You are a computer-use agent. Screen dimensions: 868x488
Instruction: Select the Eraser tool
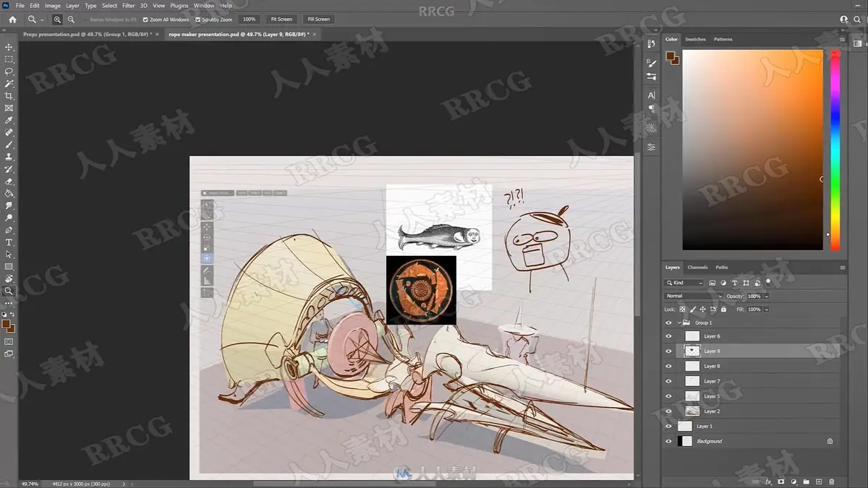point(9,181)
